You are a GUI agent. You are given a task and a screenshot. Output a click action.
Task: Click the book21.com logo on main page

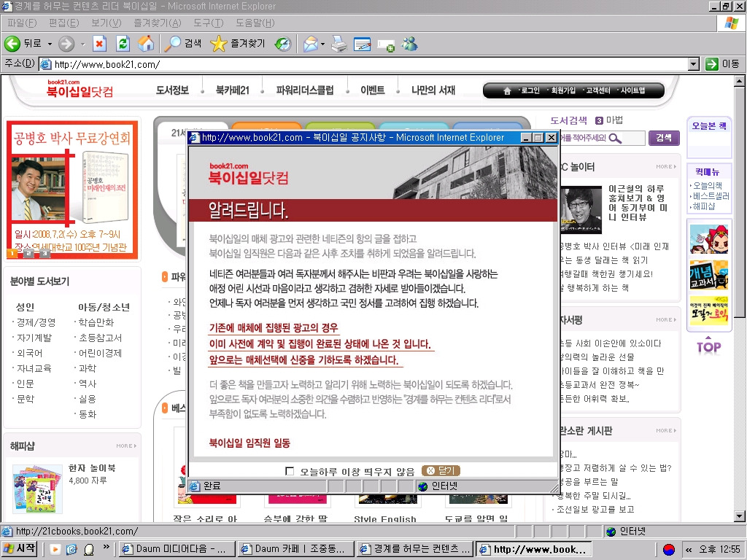tap(80, 88)
